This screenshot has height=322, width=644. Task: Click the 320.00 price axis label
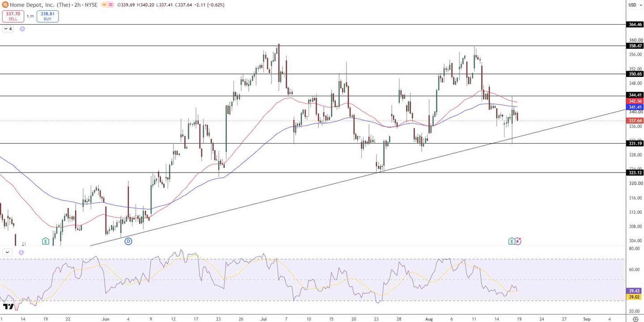636,183
